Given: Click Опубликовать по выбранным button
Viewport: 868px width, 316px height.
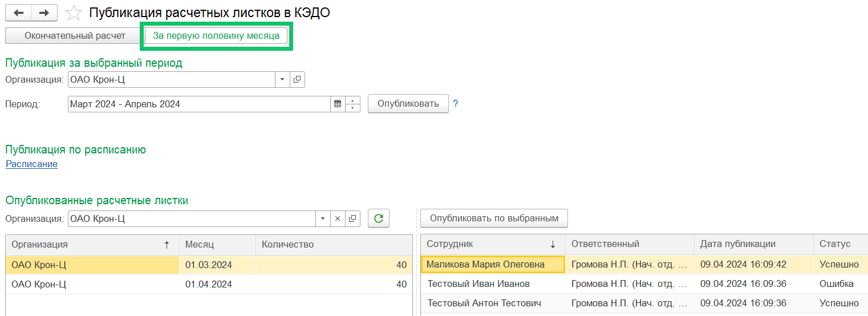Looking at the screenshot, I should (494, 218).
